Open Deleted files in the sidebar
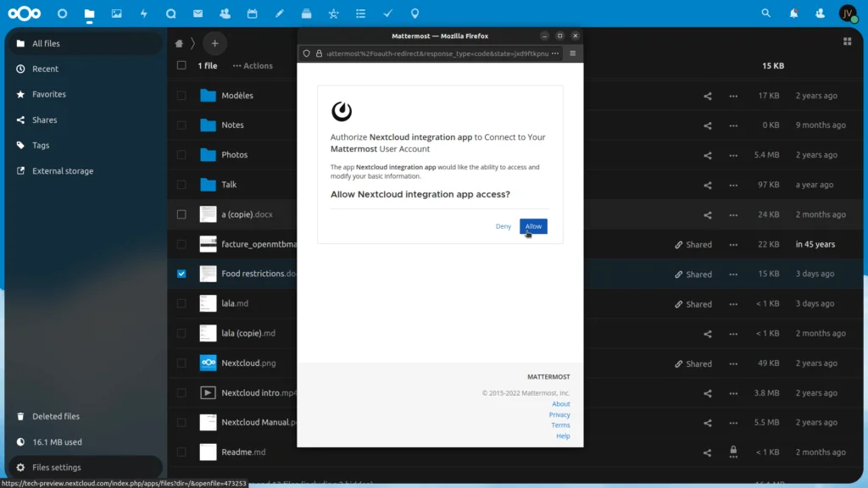 [86, 416]
